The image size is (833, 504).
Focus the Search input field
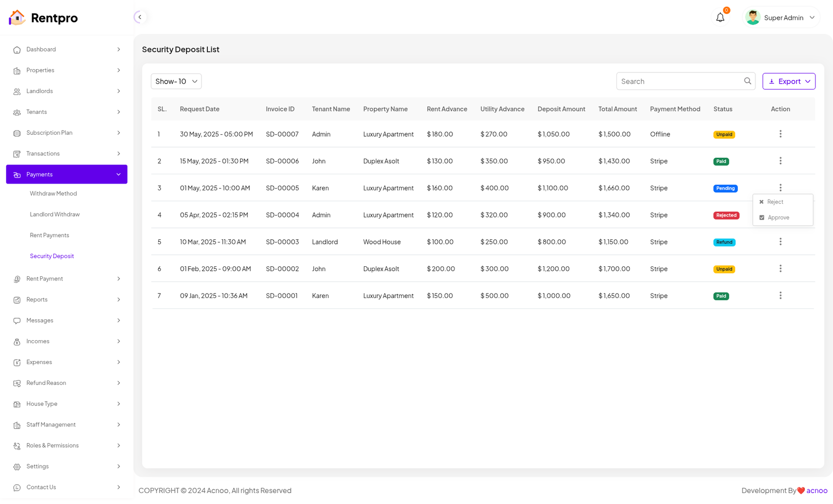(x=679, y=82)
